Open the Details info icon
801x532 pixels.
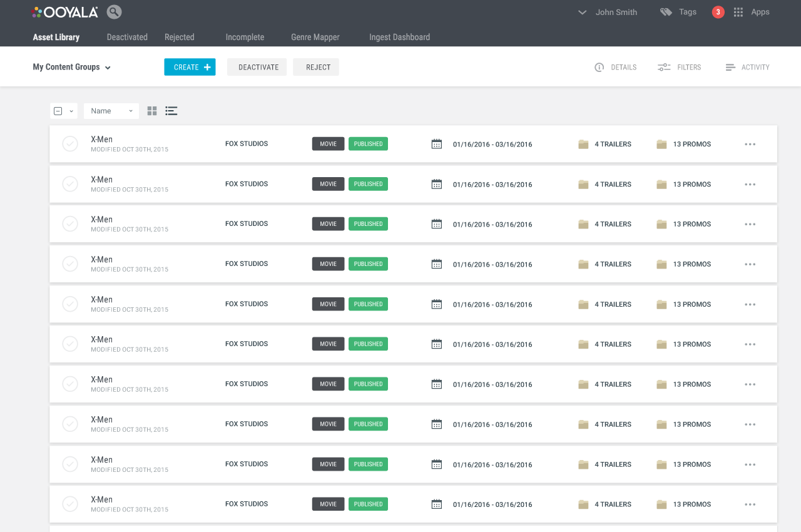[599, 67]
